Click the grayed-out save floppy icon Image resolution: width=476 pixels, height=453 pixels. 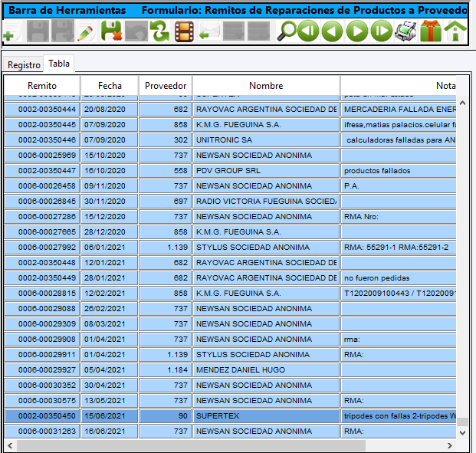click(x=38, y=31)
